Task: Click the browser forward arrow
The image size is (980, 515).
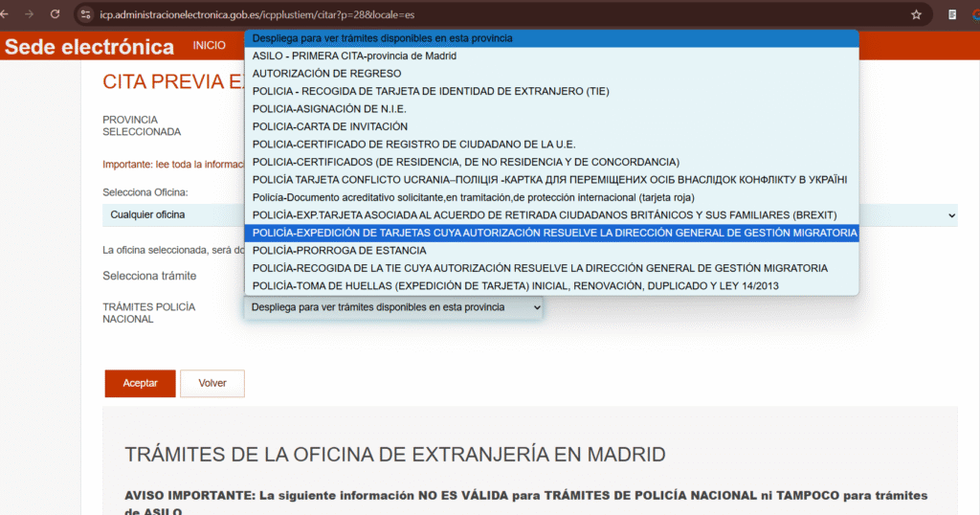Action: click(30, 14)
